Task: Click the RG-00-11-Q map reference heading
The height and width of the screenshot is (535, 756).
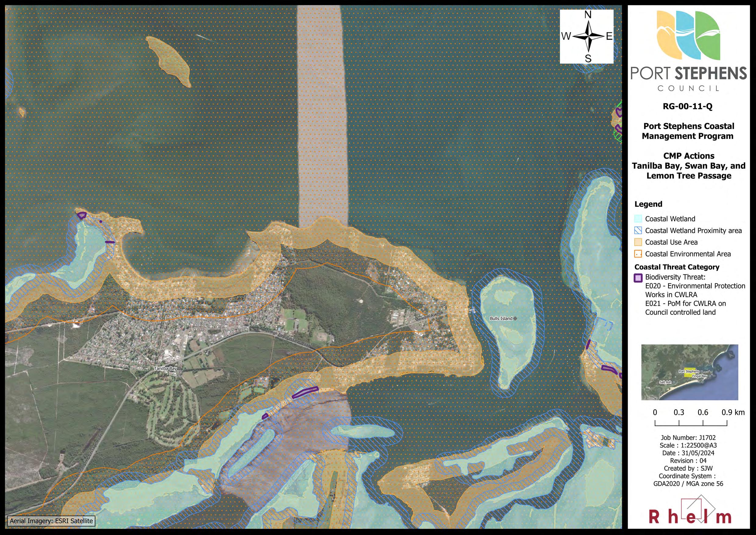Action: point(687,106)
